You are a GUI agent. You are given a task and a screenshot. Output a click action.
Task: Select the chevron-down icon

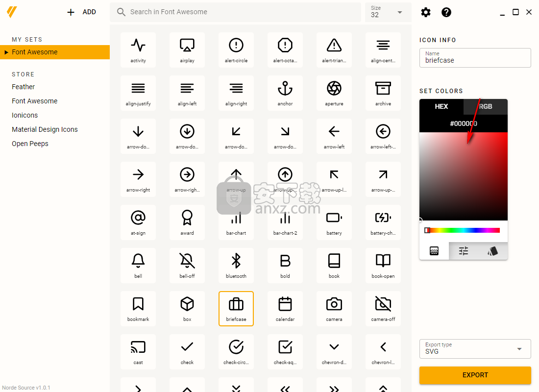pyautogui.click(x=334, y=351)
